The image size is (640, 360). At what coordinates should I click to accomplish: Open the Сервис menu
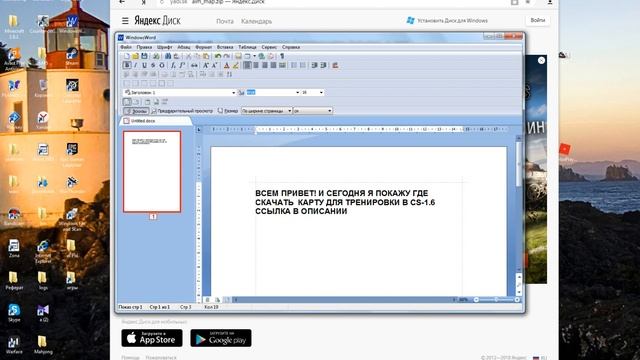pos(269,47)
